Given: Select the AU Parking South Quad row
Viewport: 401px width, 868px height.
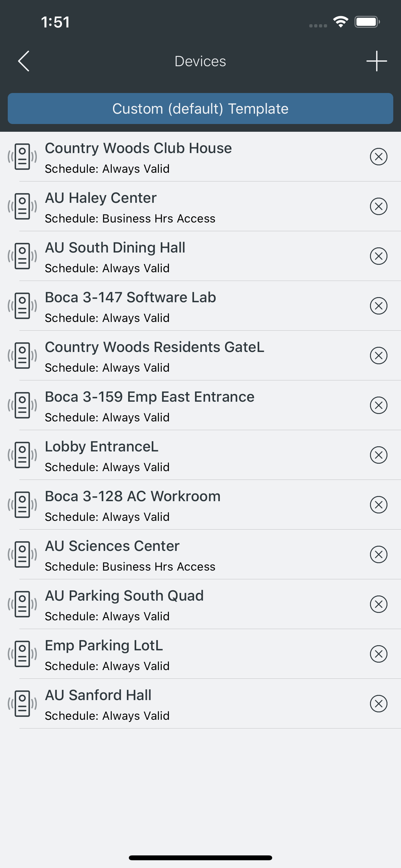Looking at the screenshot, I should pyautogui.click(x=200, y=604).
